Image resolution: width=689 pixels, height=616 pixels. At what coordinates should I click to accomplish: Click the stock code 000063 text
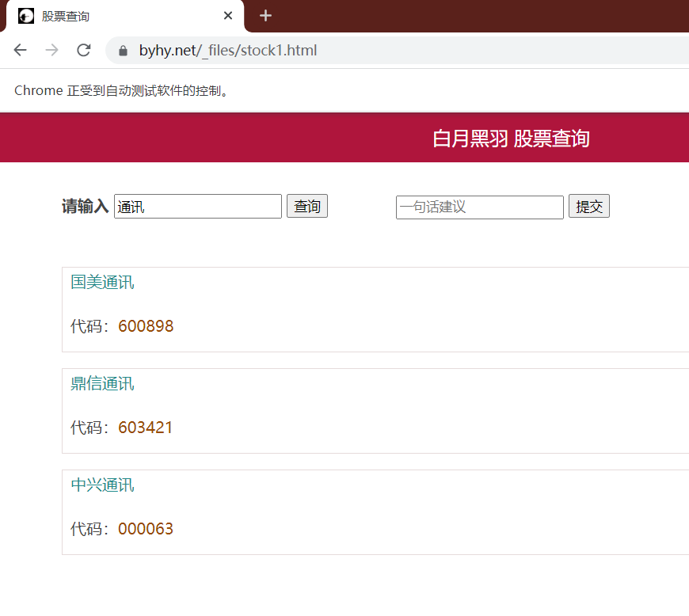pos(146,528)
